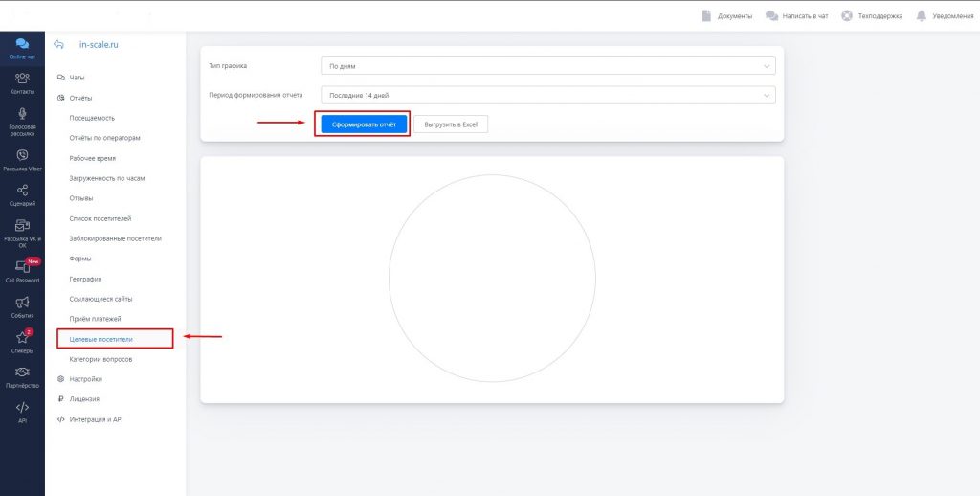
Task: Click the Уведомления bell icon
Action: click(x=922, y=16)
